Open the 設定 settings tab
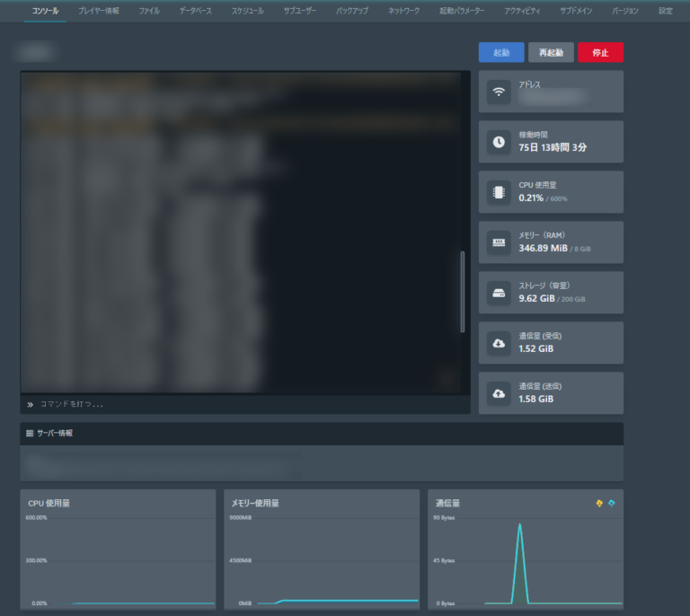 [665, 11]
